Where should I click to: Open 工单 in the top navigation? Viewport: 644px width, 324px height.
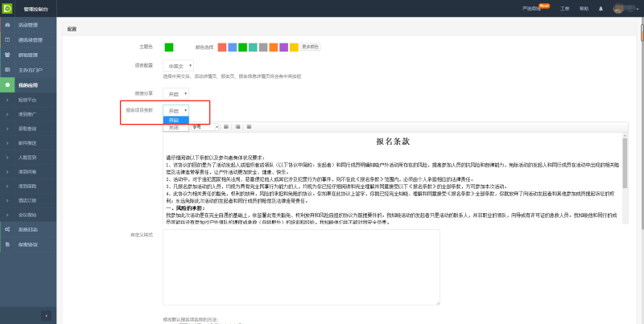point(565,9)
